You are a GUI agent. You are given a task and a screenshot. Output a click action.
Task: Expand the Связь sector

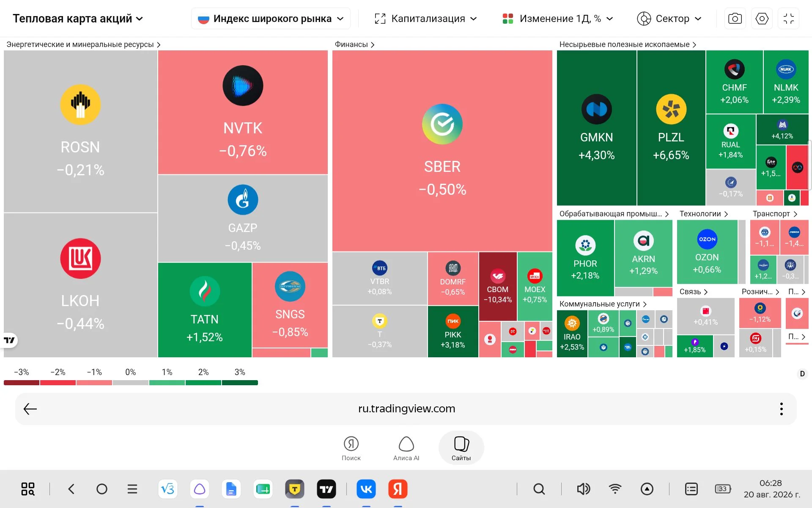point(694,292)
